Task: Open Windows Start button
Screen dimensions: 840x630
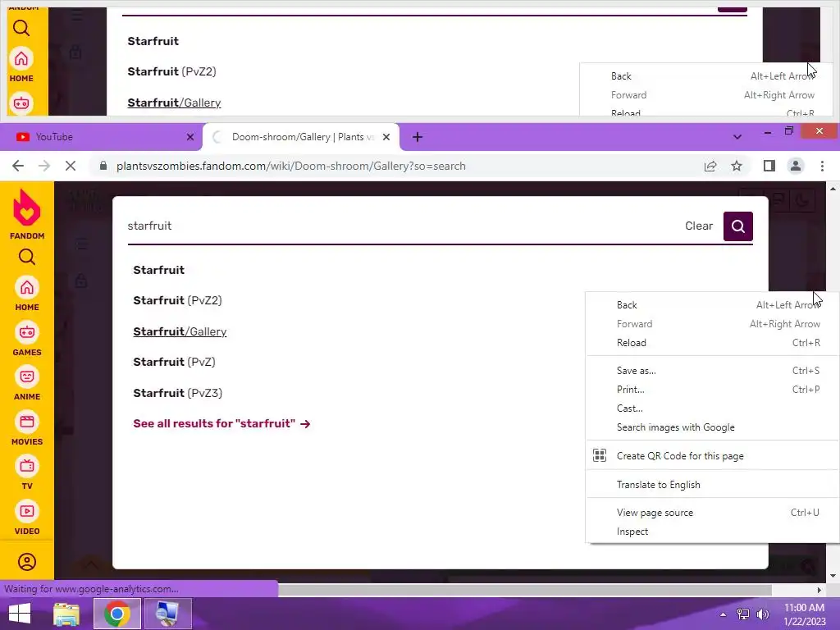Action: pyautogui.click(x=20, y=614)
